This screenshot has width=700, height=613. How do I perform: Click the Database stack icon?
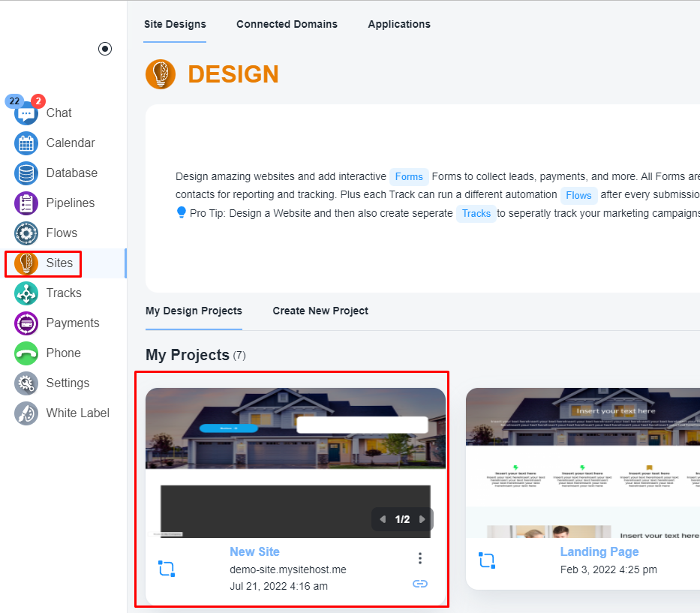coord(26,173)
